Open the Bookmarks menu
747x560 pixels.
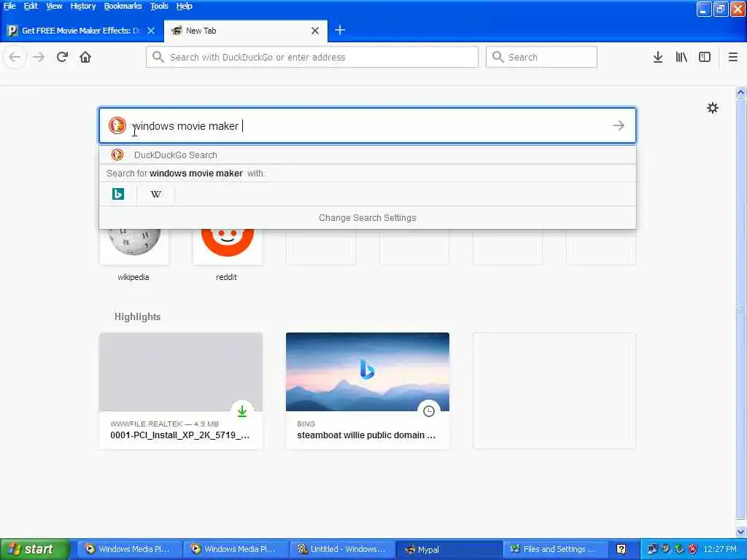[x=123, y=6]
